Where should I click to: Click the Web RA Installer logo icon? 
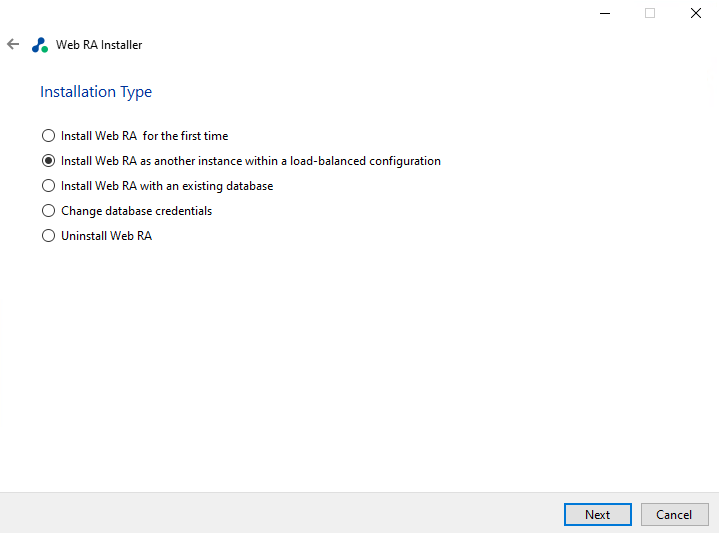[40, 45]
